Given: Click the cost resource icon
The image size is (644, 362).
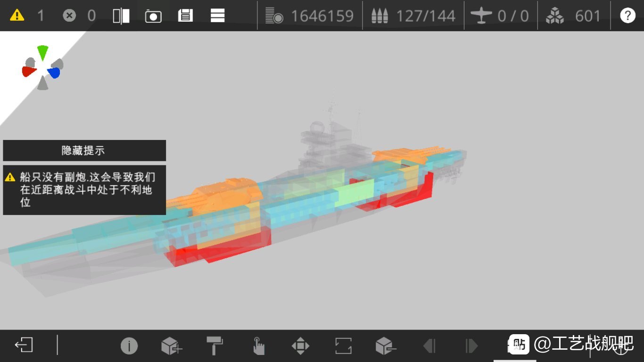Looking at the screenshot, I should tap(274, 16).
